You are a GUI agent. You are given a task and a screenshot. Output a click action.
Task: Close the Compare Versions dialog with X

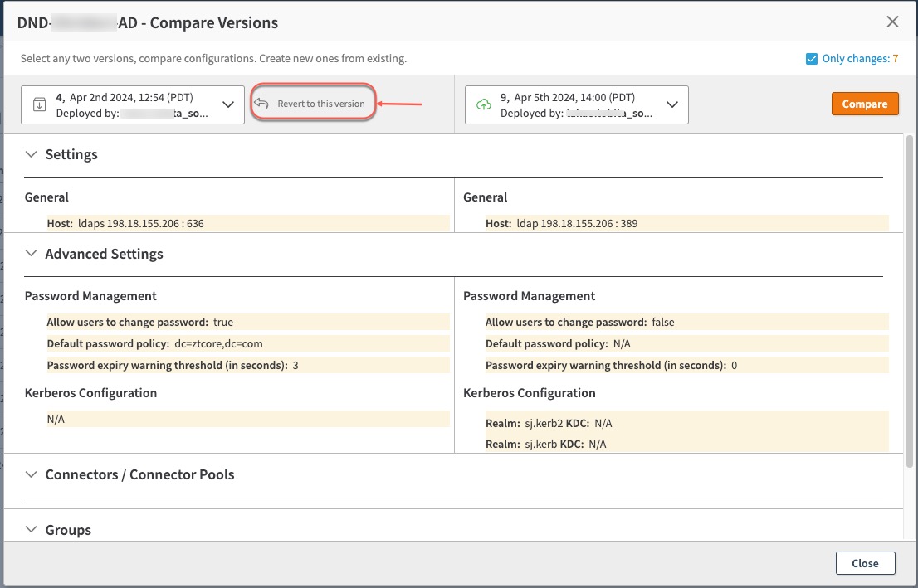pos(892,22)
